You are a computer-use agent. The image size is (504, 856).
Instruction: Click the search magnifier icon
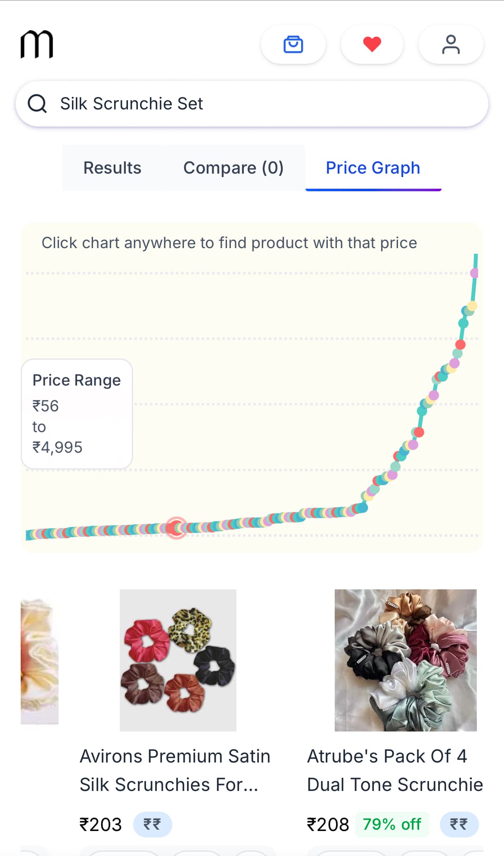point(37,104)
